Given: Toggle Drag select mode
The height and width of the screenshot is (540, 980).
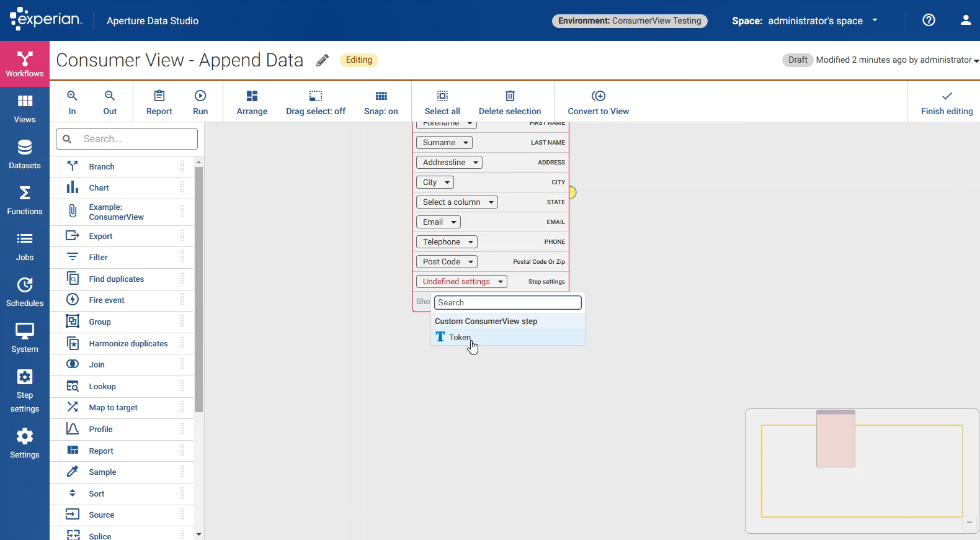Looking at the screenshot, I should tap(316, 102).
